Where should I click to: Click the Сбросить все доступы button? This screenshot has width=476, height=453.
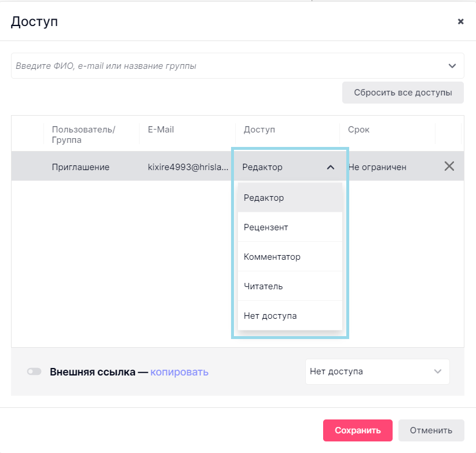pos(402,93)
